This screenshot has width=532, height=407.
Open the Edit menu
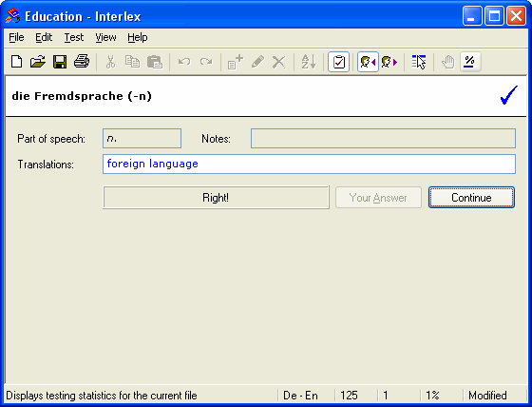(44, 37)
